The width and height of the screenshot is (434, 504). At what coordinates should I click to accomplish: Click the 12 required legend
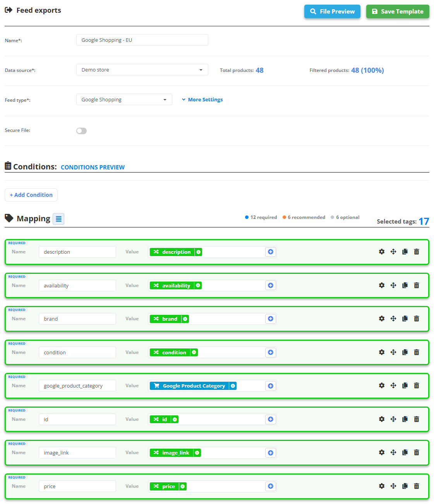[x=261, y=217]
